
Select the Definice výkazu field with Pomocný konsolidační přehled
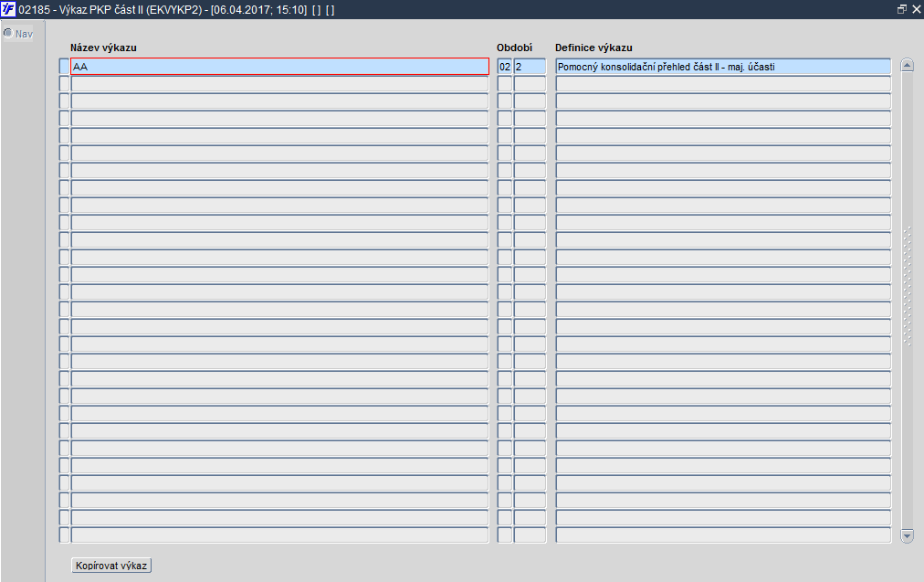click(723, 67)
